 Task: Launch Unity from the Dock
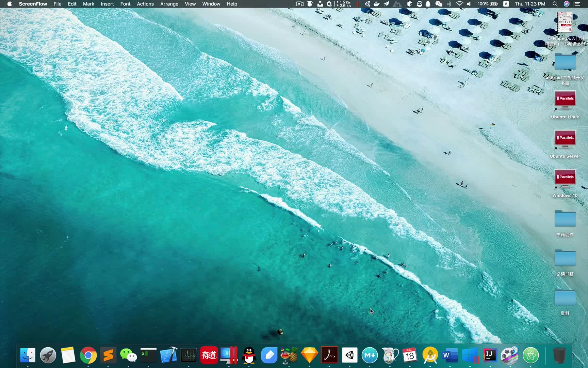point(349,355)
